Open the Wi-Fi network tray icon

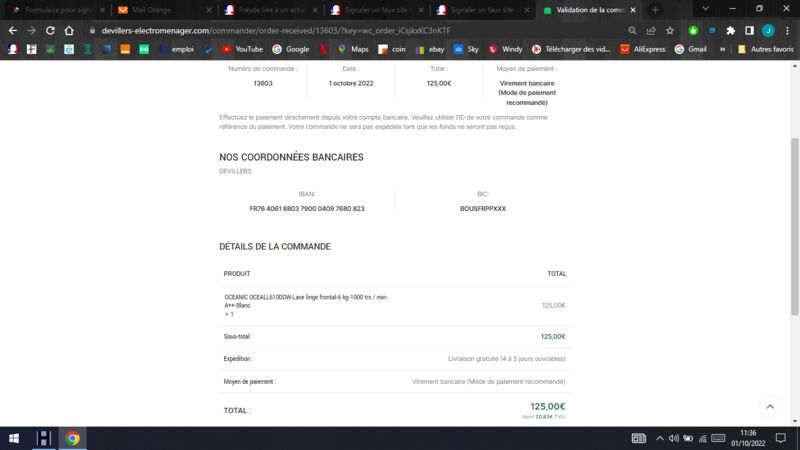(x=703, y=438)
